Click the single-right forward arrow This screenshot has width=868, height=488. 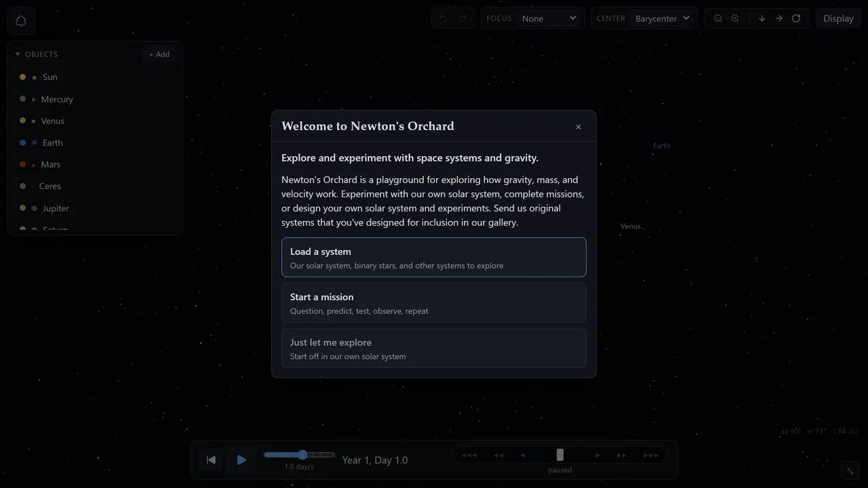click(x=597, y=455)
